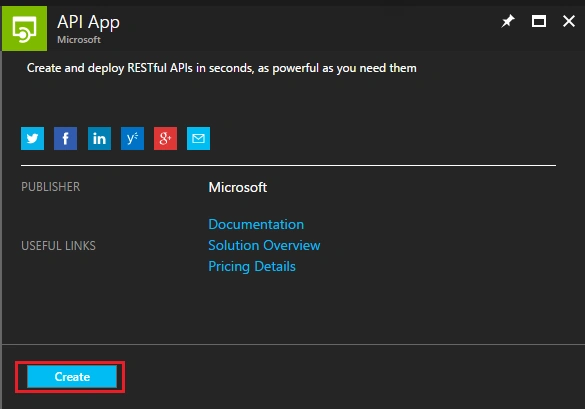Select the API App blade title
Viewport: 585px width, 409px height.
[x=88, y=22]
